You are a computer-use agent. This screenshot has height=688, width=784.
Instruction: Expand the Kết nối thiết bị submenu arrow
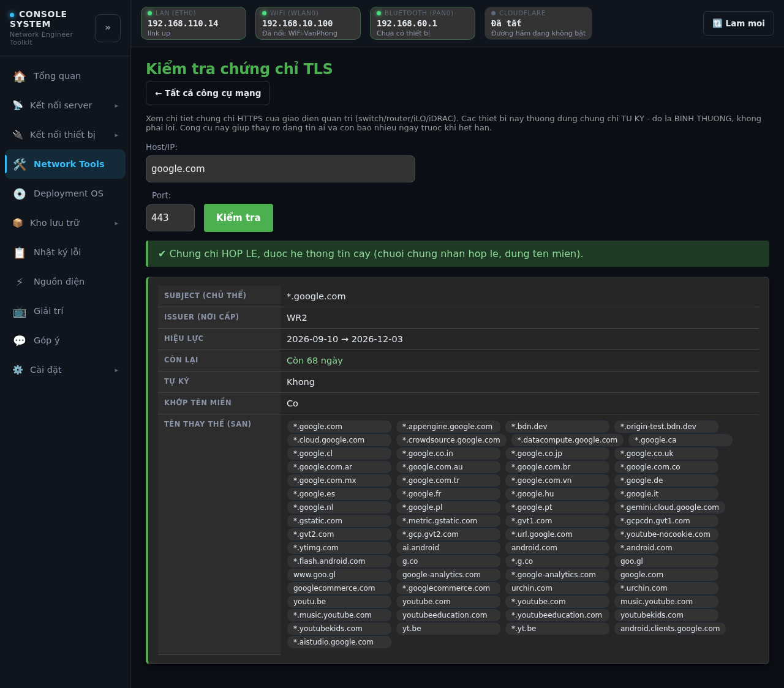click(116, 135)
